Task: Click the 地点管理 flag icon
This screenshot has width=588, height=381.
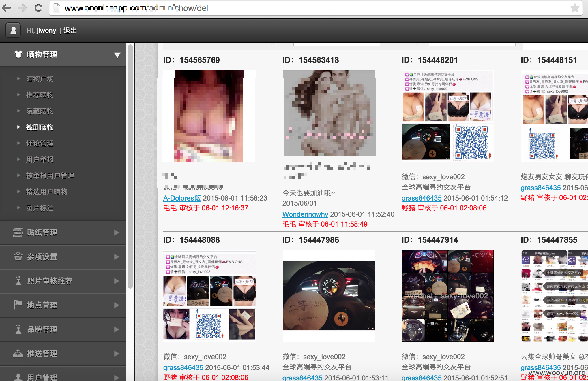Action: coord(18,305)
